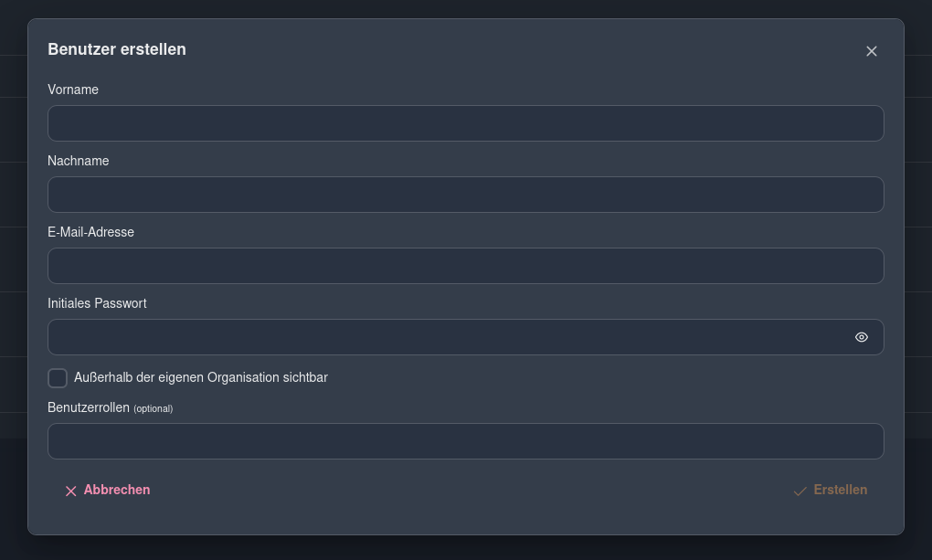Click the Vorname label text
This screenshot has width=932, height=560.
click(x=73, y=90)
